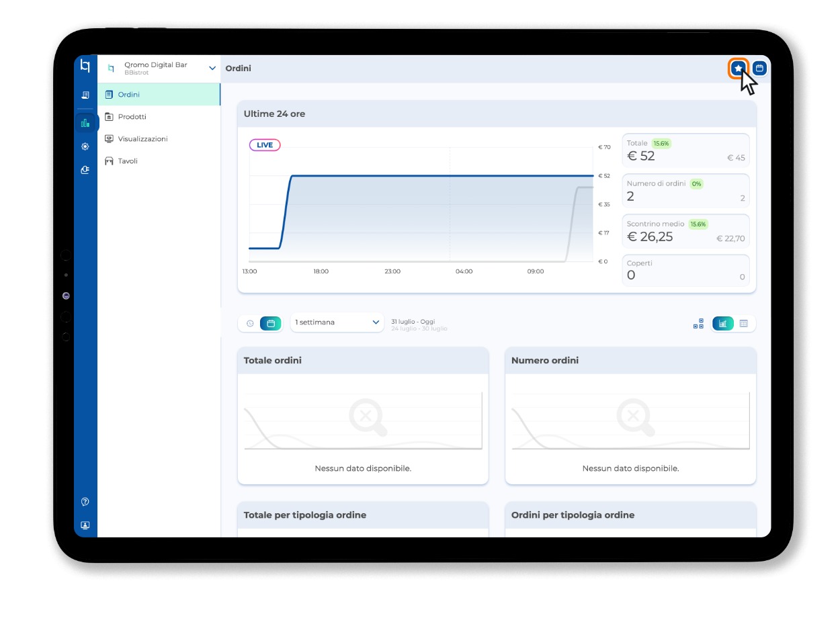Click the star favorites button in the header
The width and height of the screenshot is (840, 618).
coord(739,68)
